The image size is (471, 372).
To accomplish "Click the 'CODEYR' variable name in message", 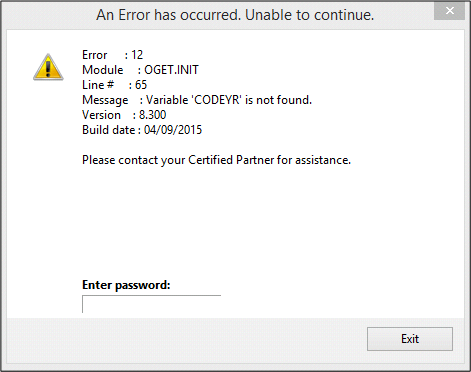I will pos(216,100).
